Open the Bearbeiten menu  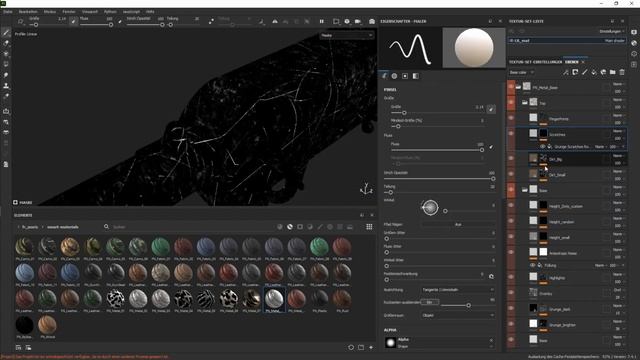tap(28, 12)
